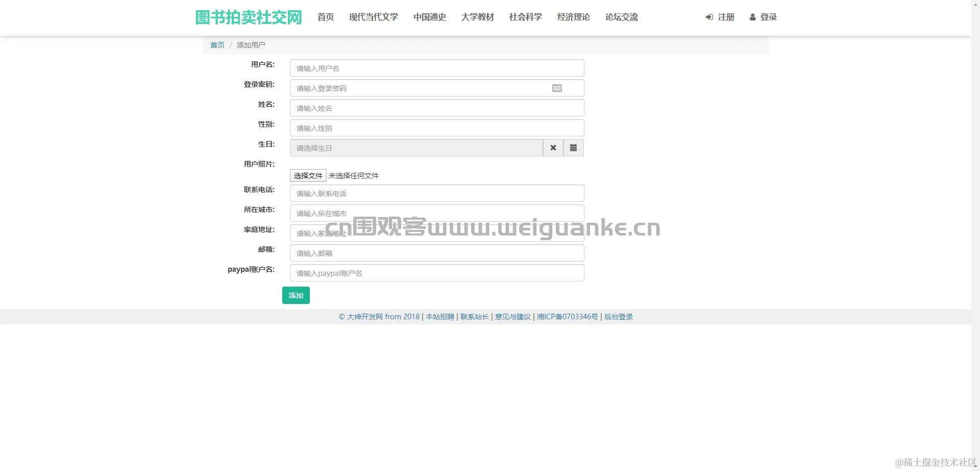The height and width of the screenshot is (471, 980).
Task: Open 意见与建议 footer link
Action: tap(513, 317)
